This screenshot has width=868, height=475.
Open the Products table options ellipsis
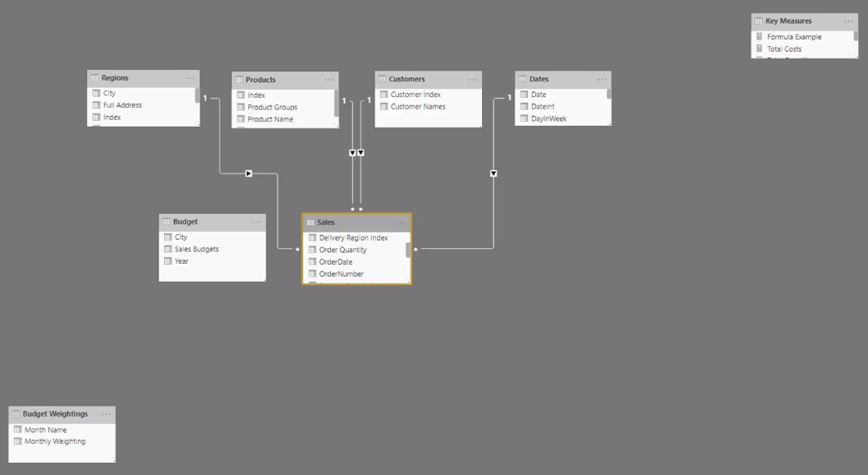[x=328, y=80]
